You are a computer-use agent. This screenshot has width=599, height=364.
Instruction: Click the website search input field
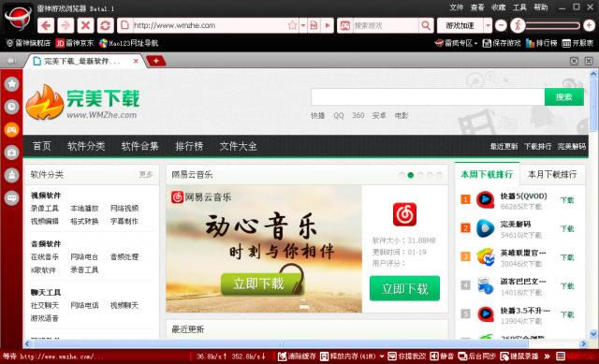pos(428,97)
